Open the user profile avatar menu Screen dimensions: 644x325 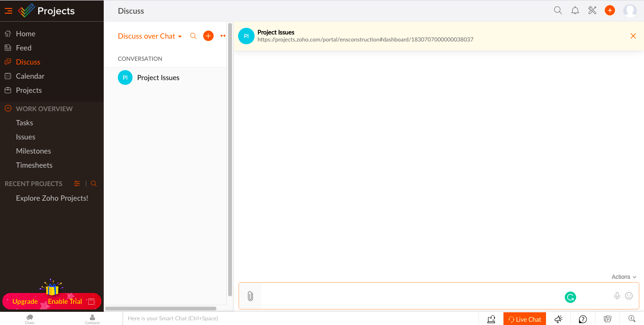pos(630,10)
